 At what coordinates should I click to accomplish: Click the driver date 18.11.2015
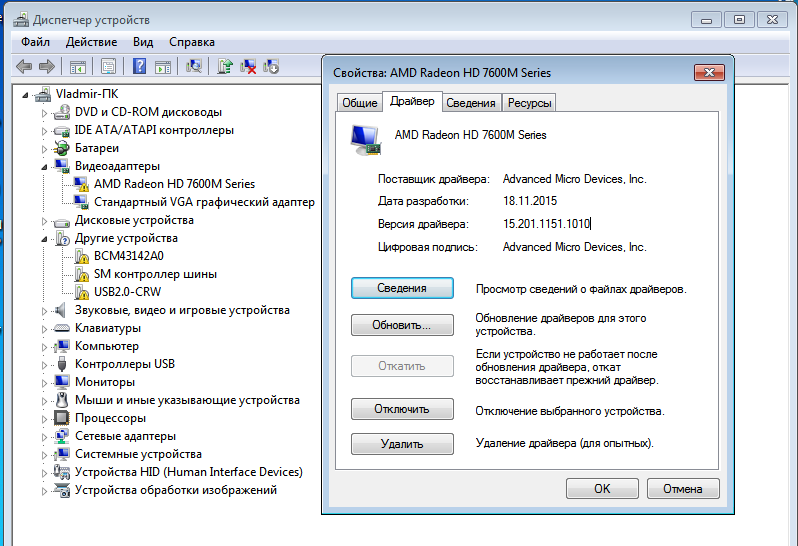click(530, 201)
